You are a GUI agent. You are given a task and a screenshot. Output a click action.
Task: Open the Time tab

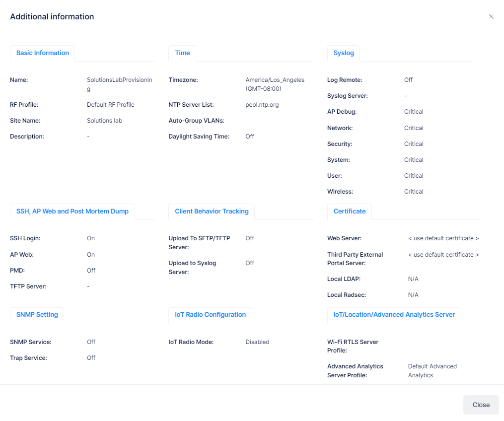pos(182,53)
